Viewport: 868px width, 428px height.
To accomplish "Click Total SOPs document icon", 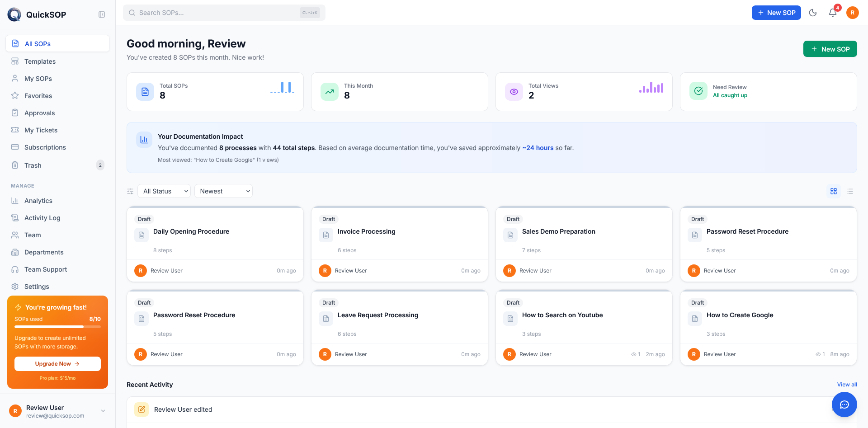I will 145,92.
